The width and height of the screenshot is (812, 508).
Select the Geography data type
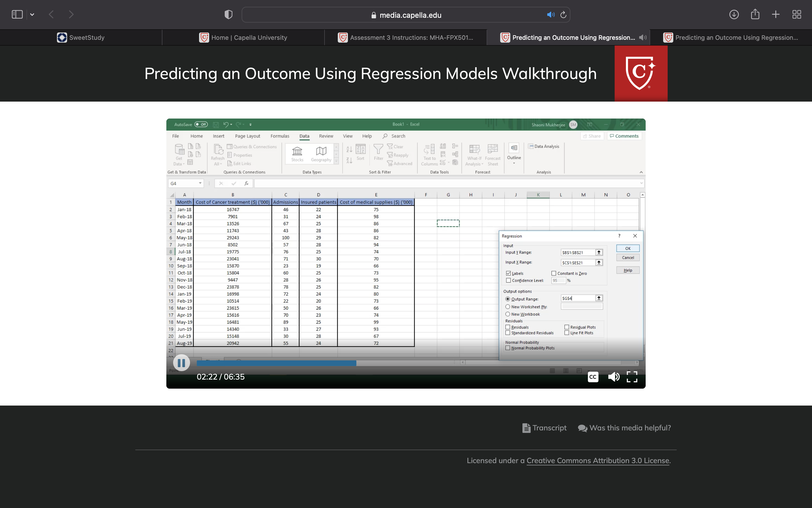pyautogui.click(x=321, y=154)
